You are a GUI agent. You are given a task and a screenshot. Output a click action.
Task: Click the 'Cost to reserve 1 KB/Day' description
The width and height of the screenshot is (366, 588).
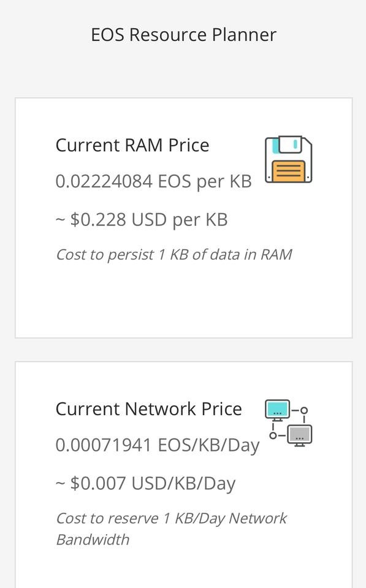[171, 529]
